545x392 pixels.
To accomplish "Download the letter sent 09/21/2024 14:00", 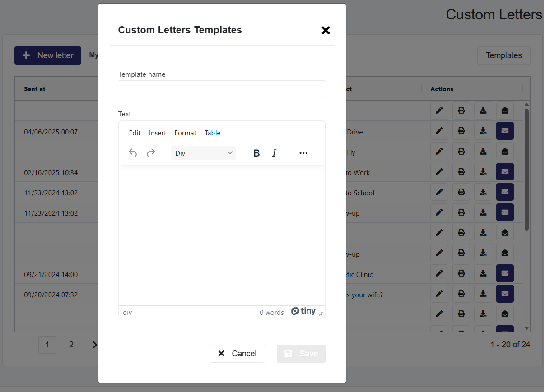I will [x=483, y=273].
